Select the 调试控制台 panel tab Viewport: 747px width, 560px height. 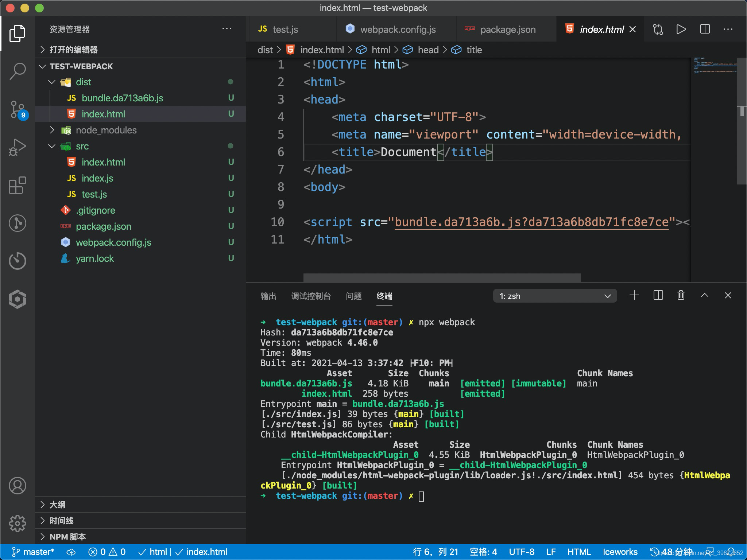point(311,296)
